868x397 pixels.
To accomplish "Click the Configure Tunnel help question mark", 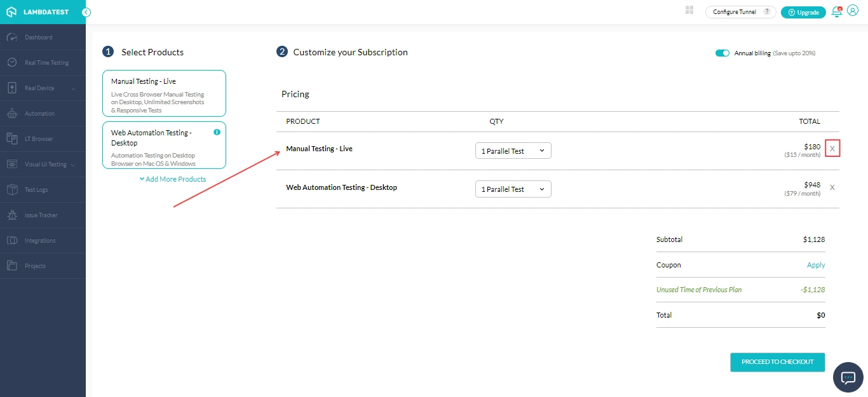I will 767,12.
